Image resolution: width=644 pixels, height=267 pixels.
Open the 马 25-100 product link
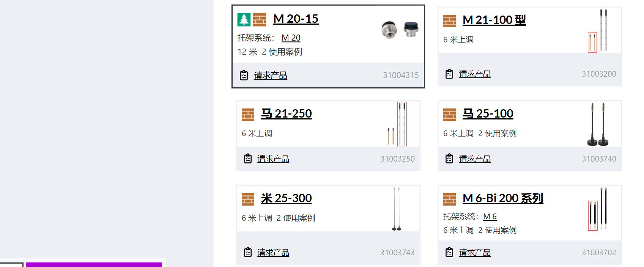pos(488,114)
